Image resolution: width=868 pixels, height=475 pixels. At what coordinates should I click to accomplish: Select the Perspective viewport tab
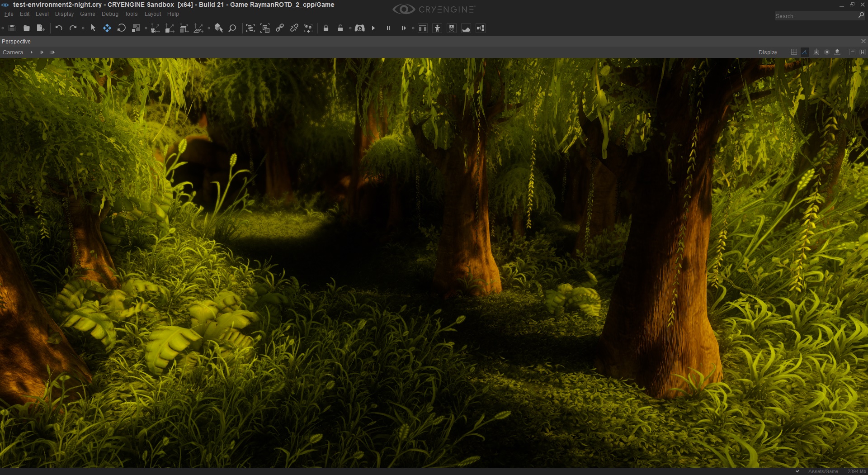pos(16,42)
